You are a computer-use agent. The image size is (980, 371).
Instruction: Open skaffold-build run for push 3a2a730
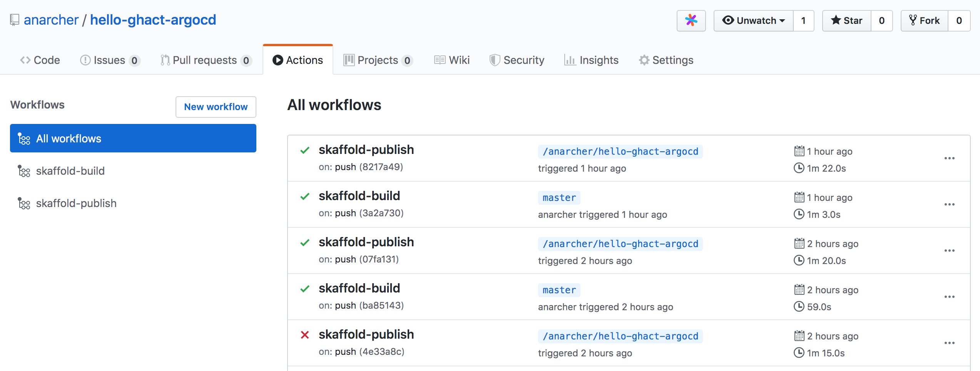pyautogui.click(x=359, y=196)
